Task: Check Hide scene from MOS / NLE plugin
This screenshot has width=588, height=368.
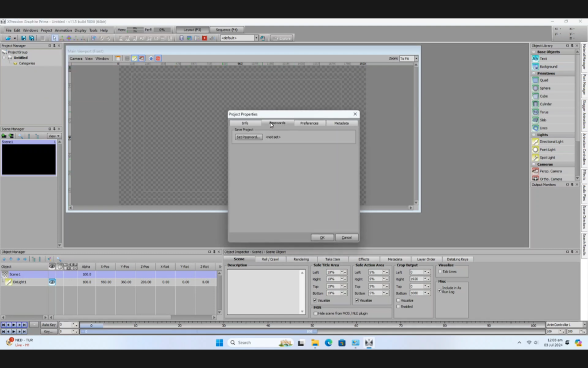Action: [316, 313]
